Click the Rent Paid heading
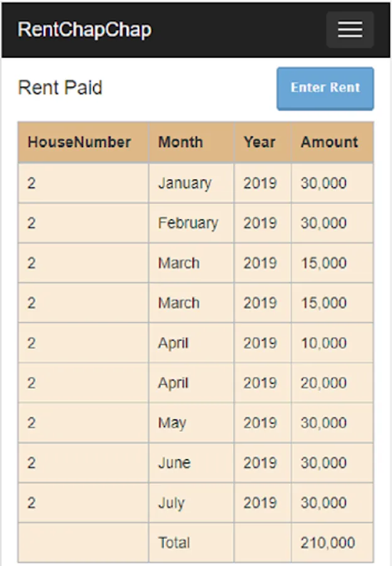 tap(60, 87)
